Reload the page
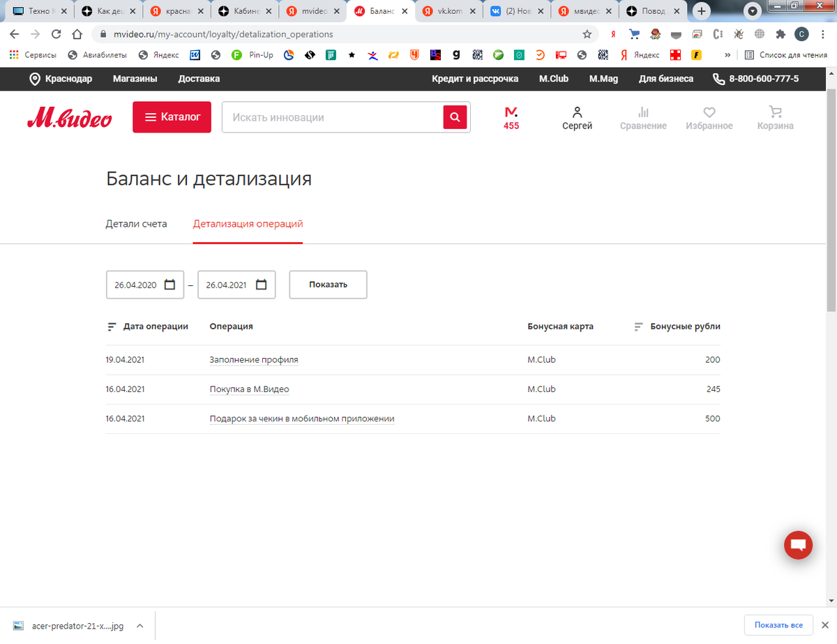837x644 pixels. 56,34
